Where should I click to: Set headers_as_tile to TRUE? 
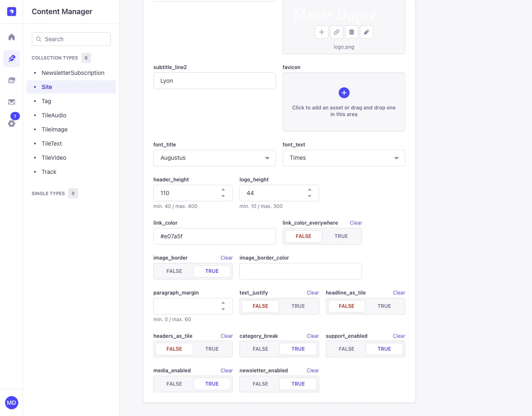(x=212, y=349)
